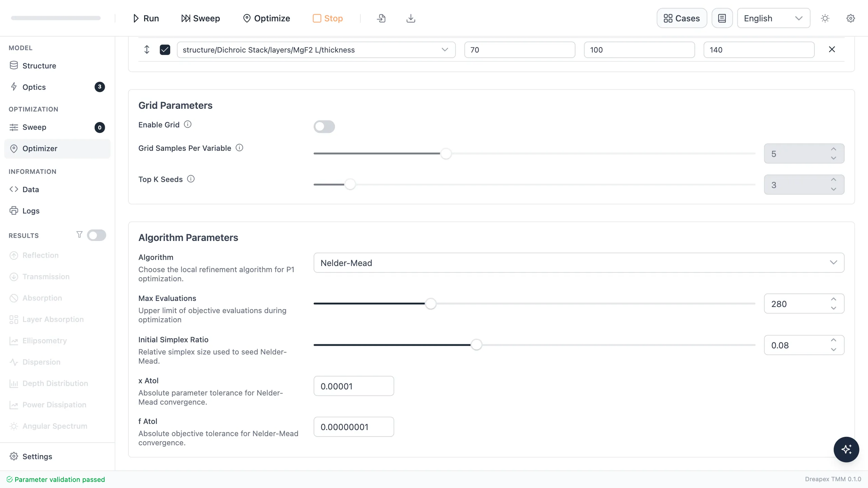This screenshot has height=488, width=868.
Task: Show info for Grid Samples Per Variable
Action: [x=239, y=148]
